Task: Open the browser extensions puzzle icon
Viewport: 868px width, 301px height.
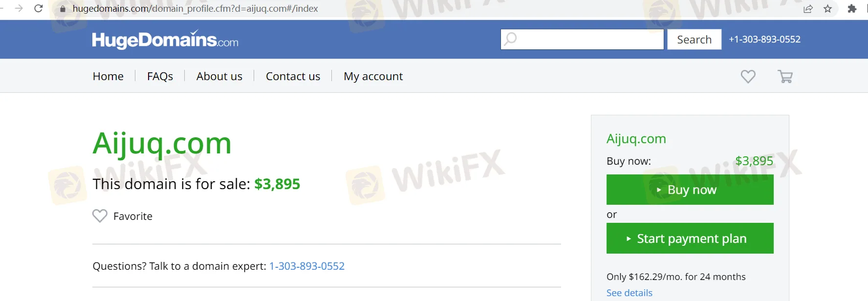Action: click(x=852, y=8)
